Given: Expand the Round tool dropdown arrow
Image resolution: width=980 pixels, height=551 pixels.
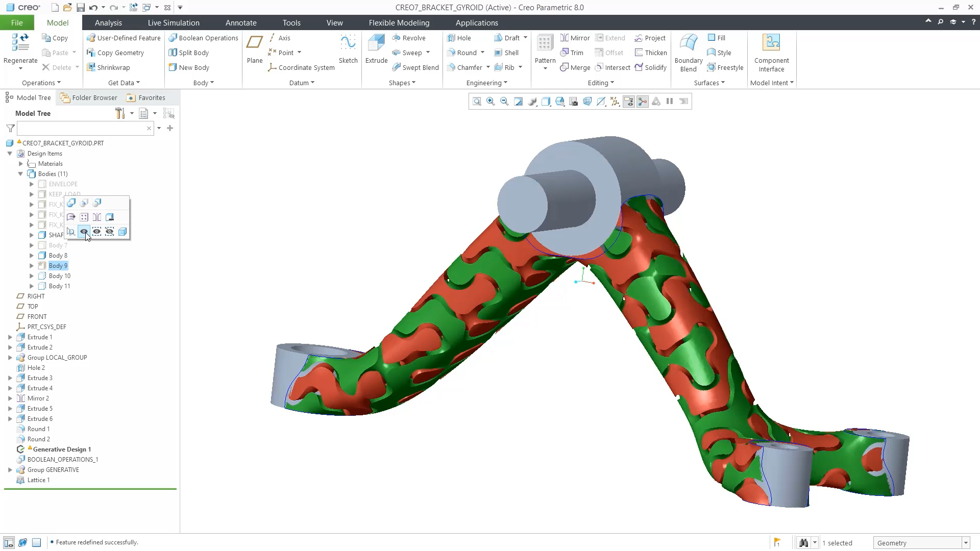Looking at the screenshot, I should coord(482,53).
